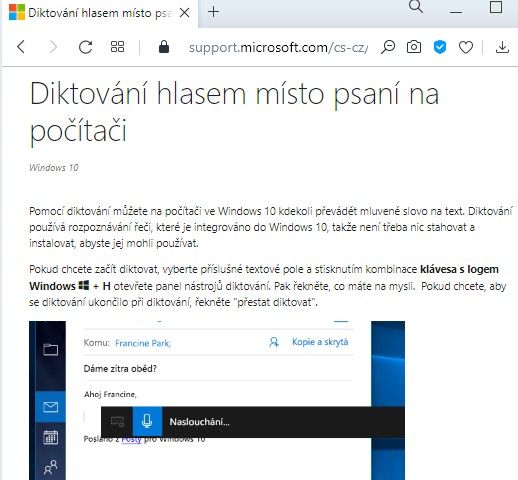Open the downloads arrow icon

502,47
